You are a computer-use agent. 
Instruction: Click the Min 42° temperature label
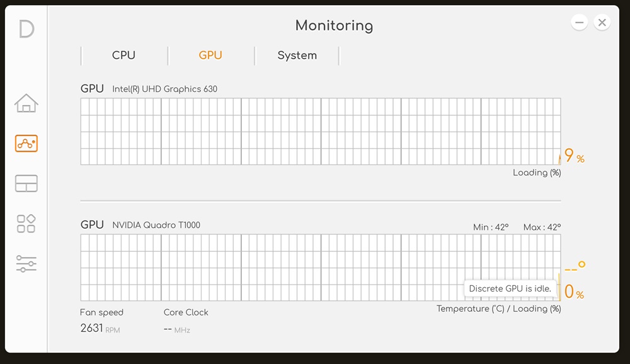tap(491, 227)
